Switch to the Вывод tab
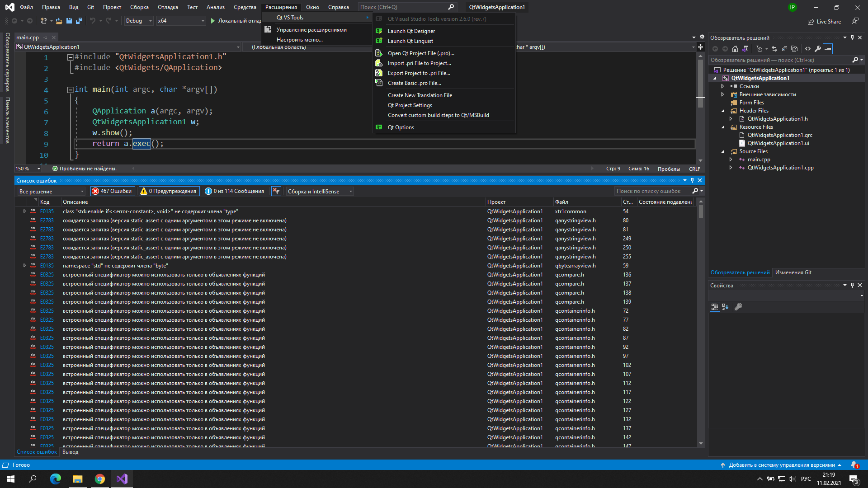This screenshot has height=488, width=868. (x=70, y=452)
